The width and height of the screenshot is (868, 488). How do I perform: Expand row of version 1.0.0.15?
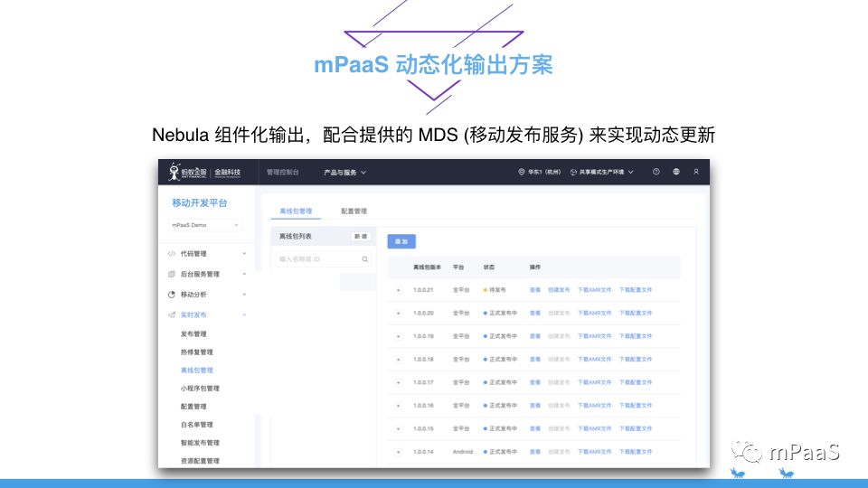pos(398,428)
